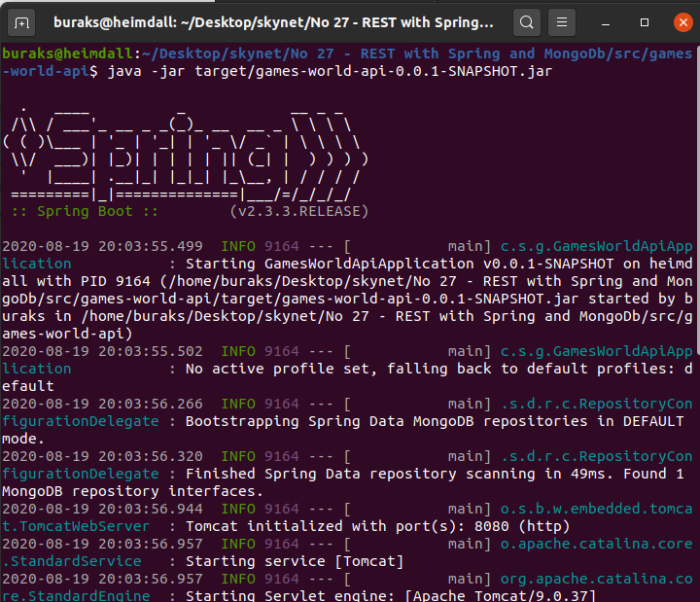Viewport: 700px width, 602px height.
Task: Open the terminal search
Action: click(527, 22)
